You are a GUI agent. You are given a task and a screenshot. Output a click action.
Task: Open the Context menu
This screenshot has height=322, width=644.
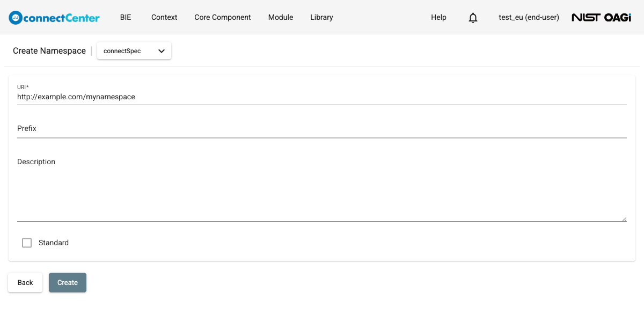tap(164, 17)
